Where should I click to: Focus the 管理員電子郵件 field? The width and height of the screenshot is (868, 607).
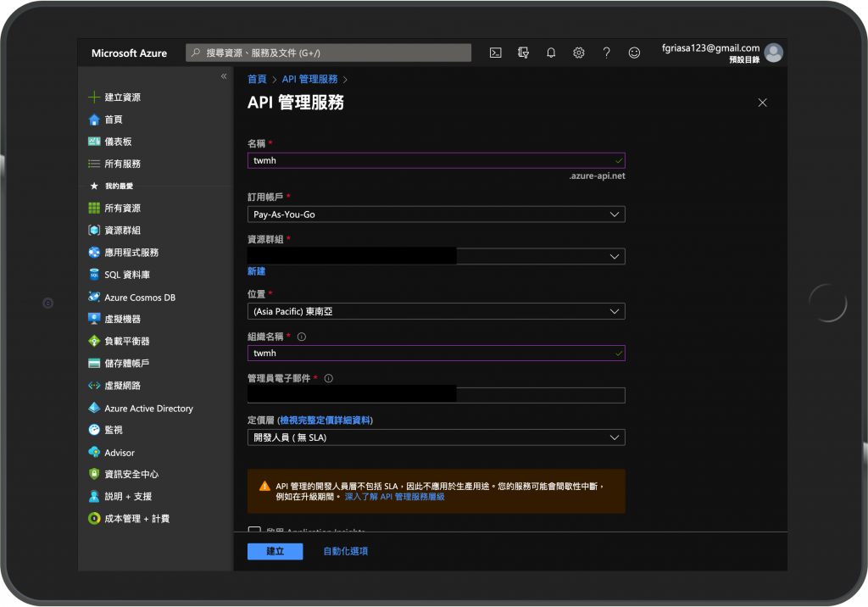pyautogui.click(x=437, y=395)
